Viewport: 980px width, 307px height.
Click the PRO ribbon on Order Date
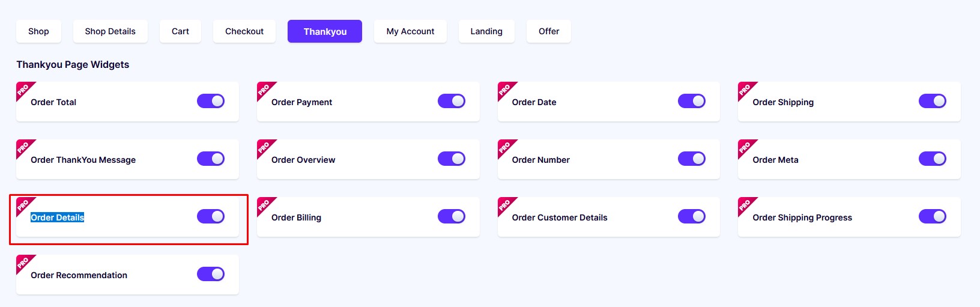(x=506, y=90)
